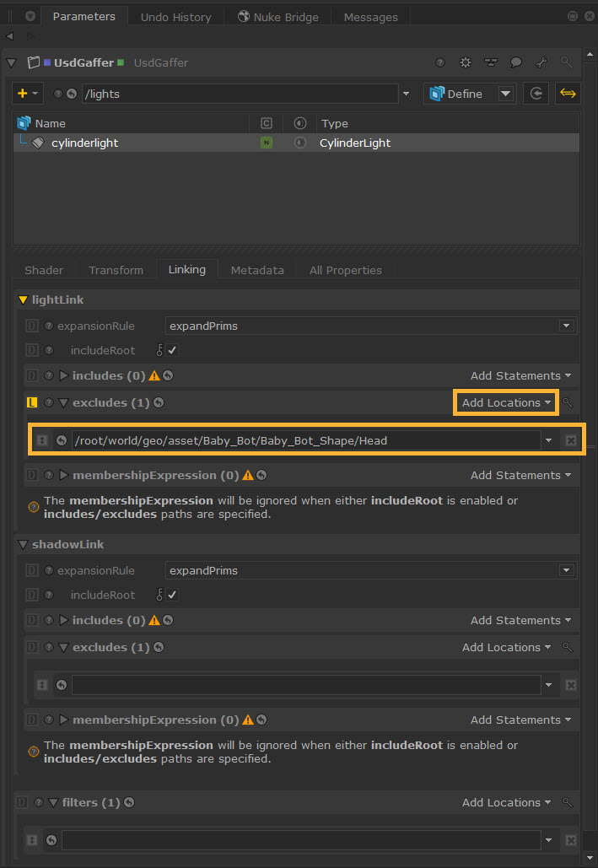Image resolution: width=598 pixels, height=868 pixels.
Task: Toggle includeRoot checkbox under lightLink
Action: (172, 350)
